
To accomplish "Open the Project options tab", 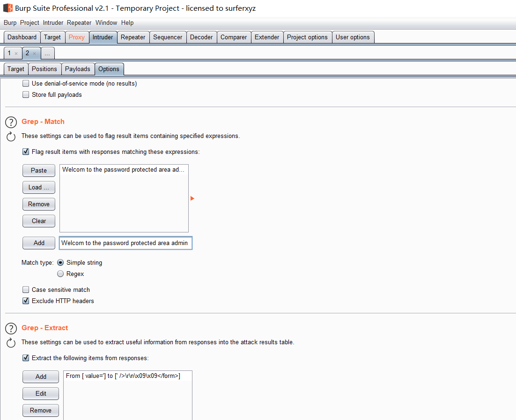I will (307, 37).
